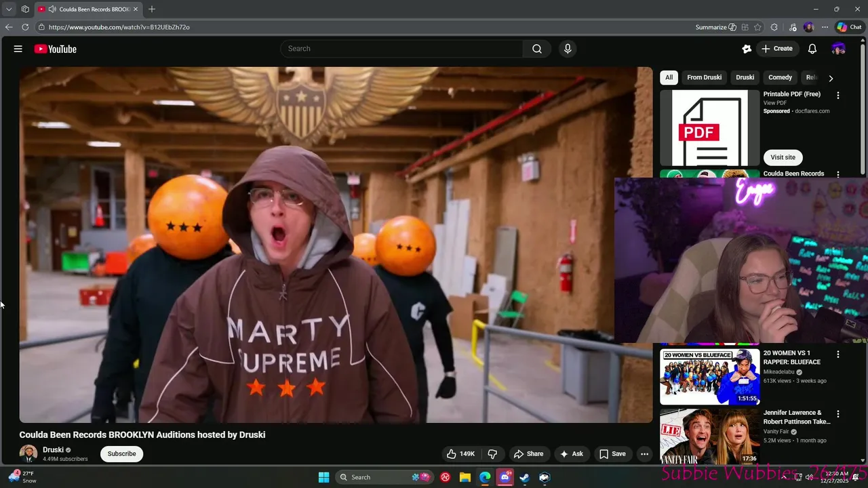The height and width of the screenshot is (488, 868).
Task: Select the Druski filter chip
Action: pos(745,77)
